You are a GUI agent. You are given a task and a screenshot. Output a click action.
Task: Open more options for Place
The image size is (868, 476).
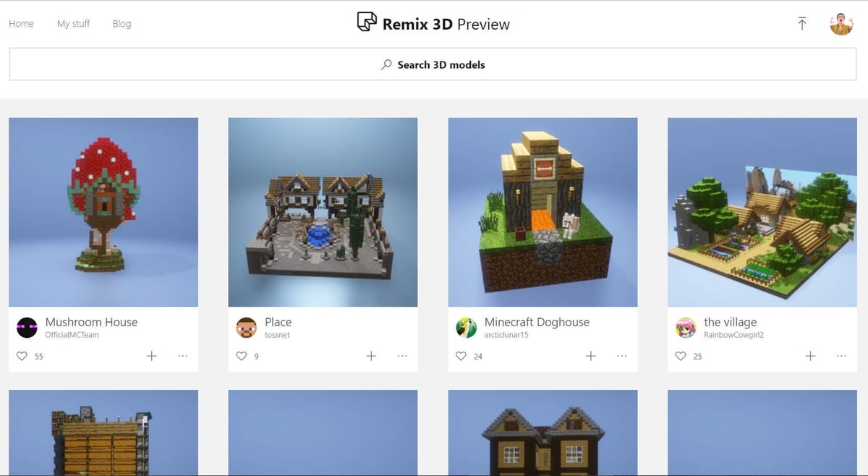(402, 356)
